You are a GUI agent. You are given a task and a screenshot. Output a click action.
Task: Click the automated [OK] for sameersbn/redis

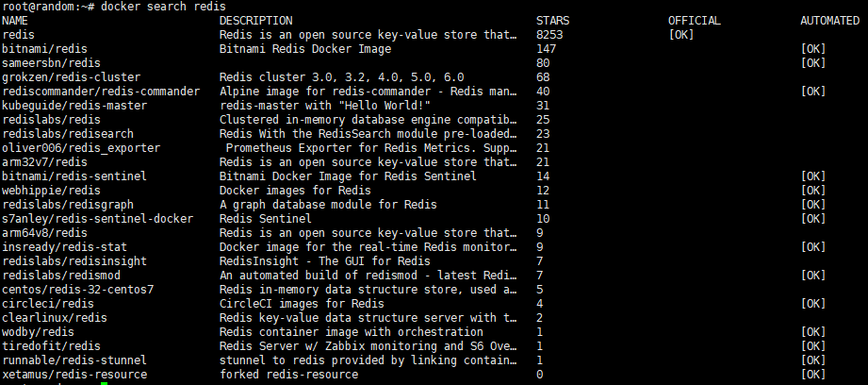(x=814, y=63)
